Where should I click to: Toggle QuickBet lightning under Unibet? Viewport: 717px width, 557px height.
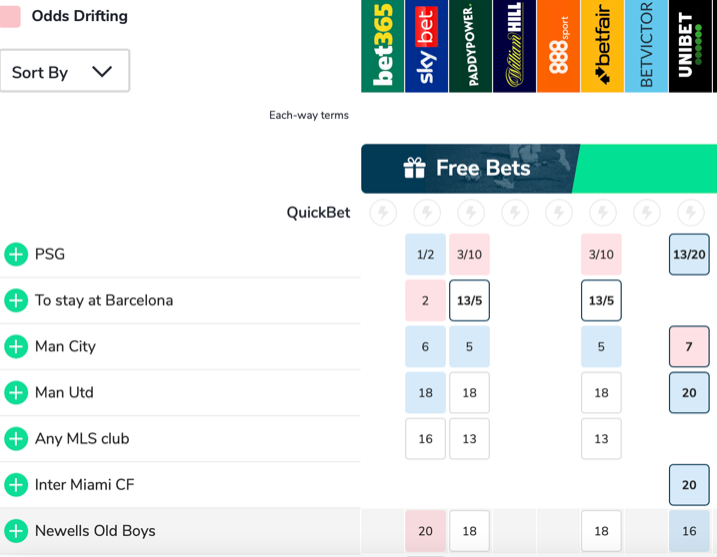690,212
